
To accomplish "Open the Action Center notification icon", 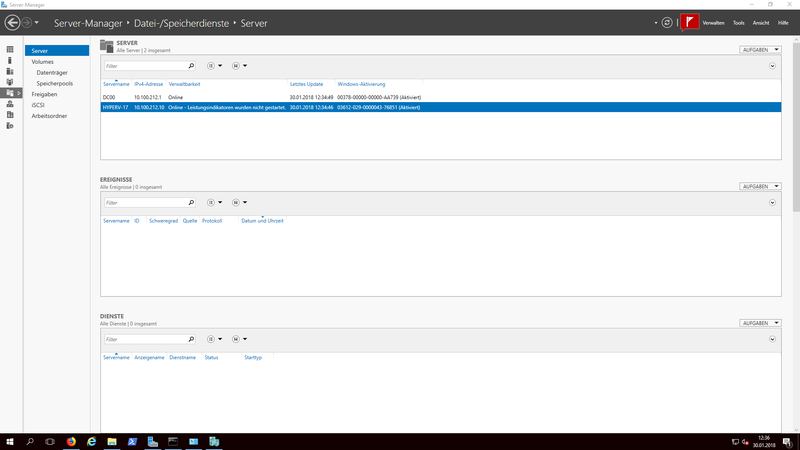I will point(787,442).
